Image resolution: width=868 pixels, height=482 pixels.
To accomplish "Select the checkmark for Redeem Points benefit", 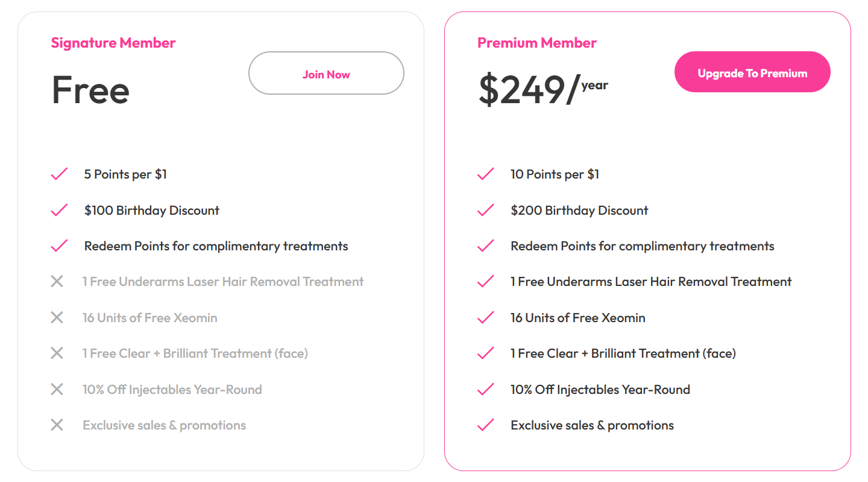I will (58, 246).
